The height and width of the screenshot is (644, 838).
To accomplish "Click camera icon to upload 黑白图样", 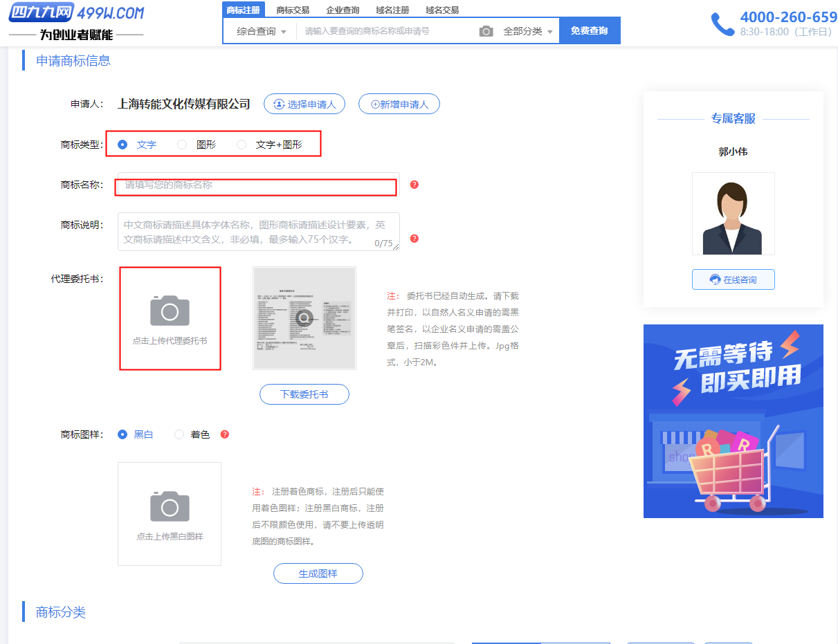I will 170,506.
